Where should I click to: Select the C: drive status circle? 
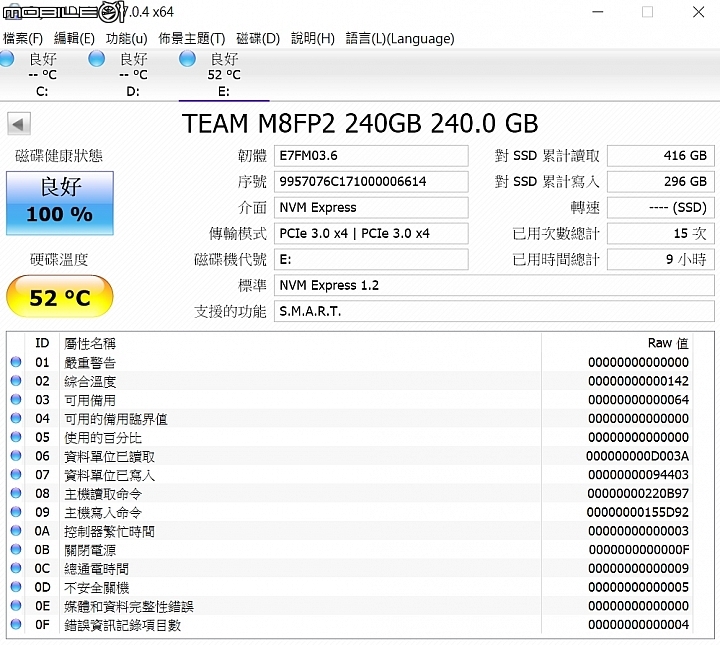click(7, 59)
